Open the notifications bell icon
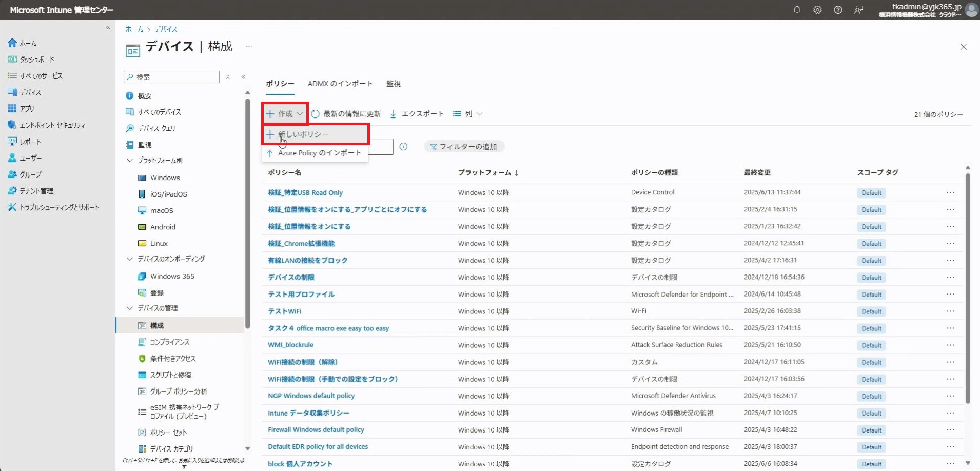Viewport: 980px width, 471px height. click(x=797, y=10)
